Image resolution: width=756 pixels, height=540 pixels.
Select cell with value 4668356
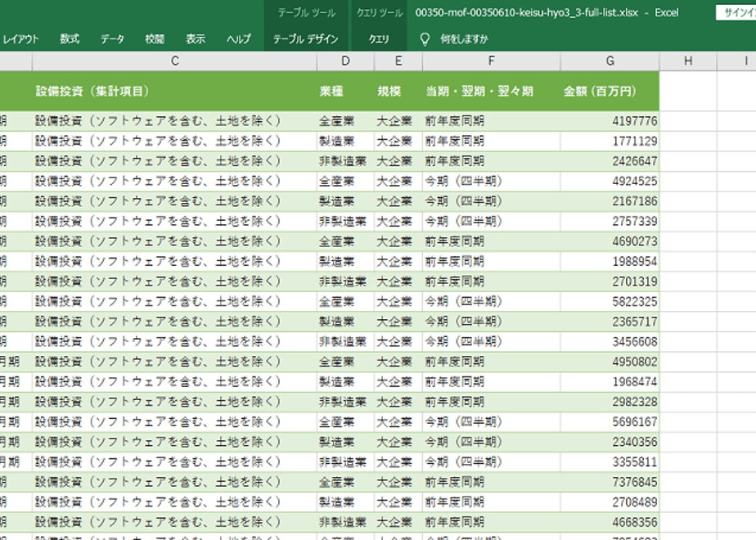(x=610, y=523)
